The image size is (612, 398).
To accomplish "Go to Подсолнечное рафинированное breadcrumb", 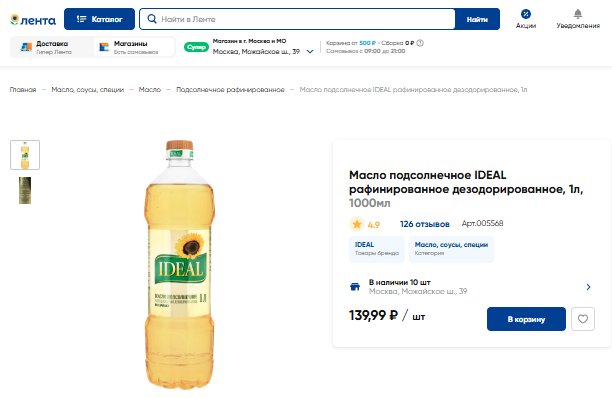I will pos(230,90).
